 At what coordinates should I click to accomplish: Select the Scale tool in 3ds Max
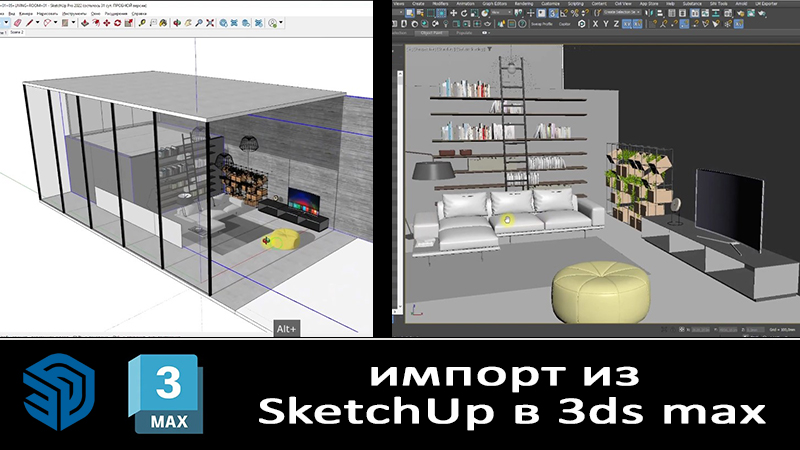tap(474, 13)
